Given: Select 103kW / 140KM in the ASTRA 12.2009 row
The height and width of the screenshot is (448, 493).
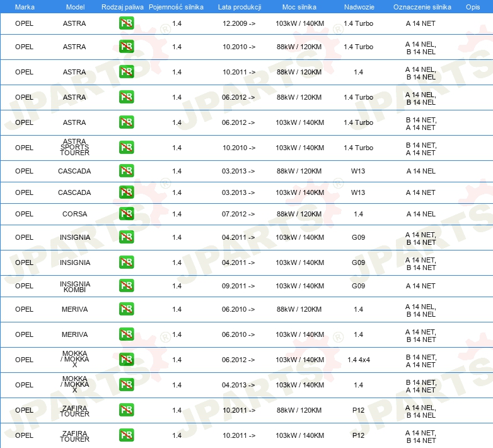Looking at the screenshot, I should [x=299, y=23].
